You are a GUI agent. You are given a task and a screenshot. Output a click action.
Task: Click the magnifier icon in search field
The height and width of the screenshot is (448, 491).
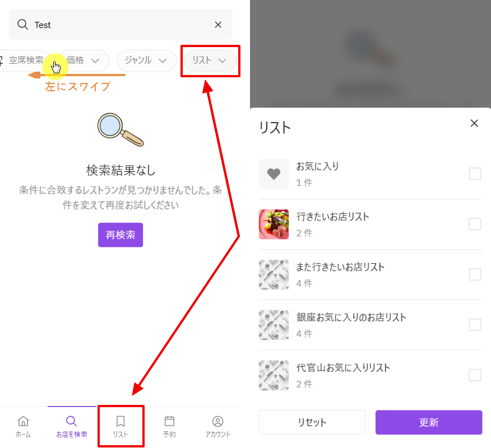click(x=22, y=25)
